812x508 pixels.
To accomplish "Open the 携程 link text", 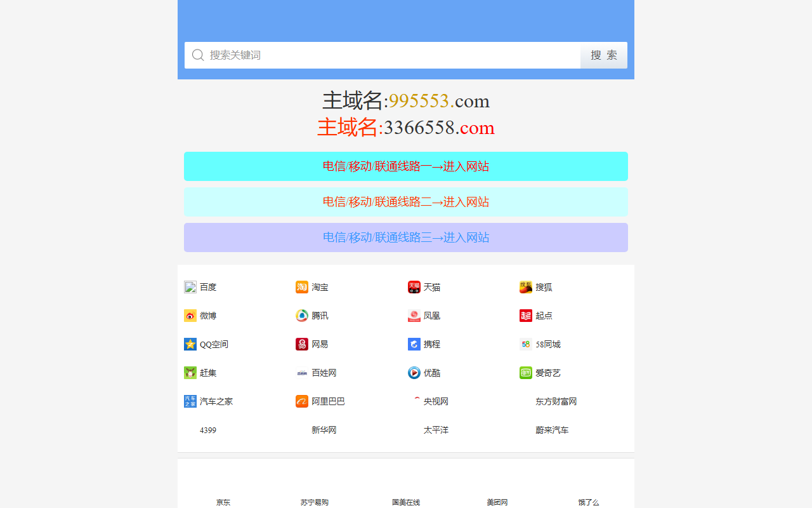I will pos(432,344).
